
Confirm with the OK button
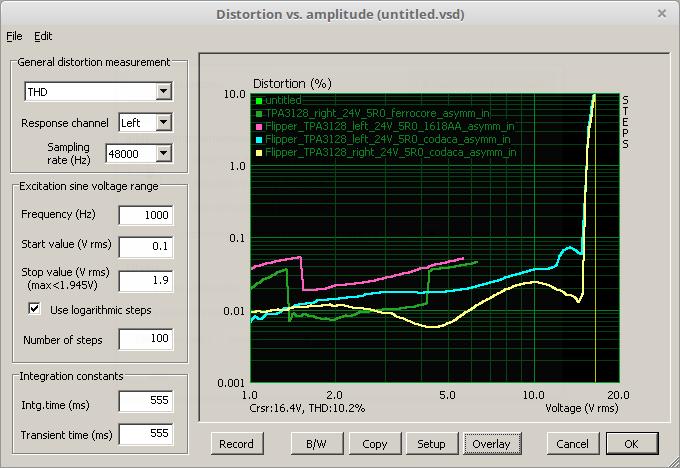click(x=631, y=444)
